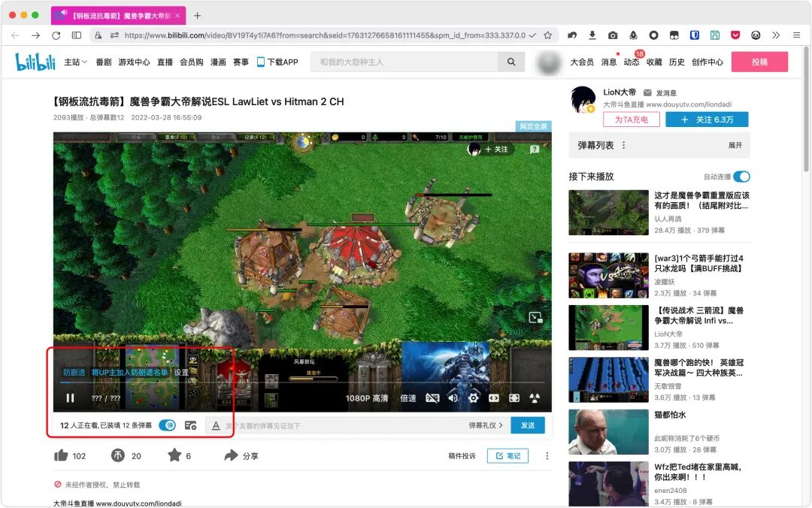
Task: Give coins using the coin icon
Action: tap(117, 455)
